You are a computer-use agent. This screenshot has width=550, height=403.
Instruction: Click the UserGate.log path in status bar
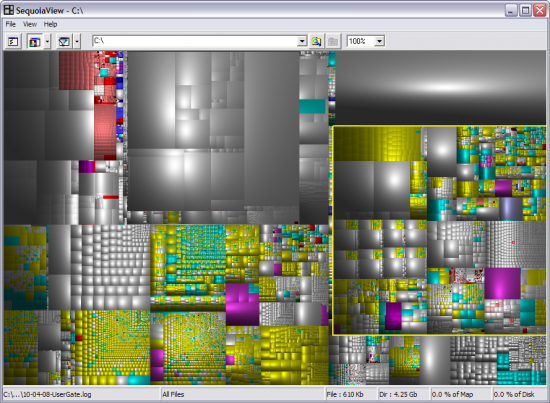pyautogui.click(x=47, y=394)
